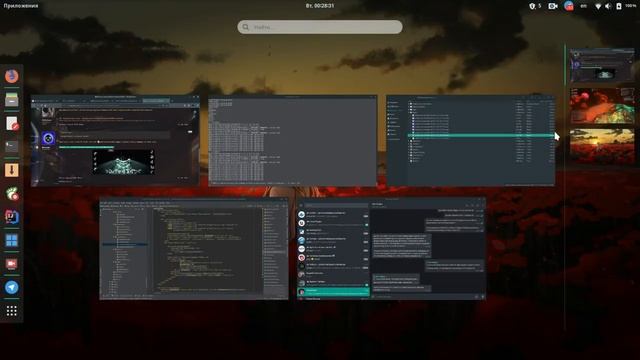The image size is (640, 360).
Task: Focus the overview search field
Action: pyautogui.click(x=320, y=27)
